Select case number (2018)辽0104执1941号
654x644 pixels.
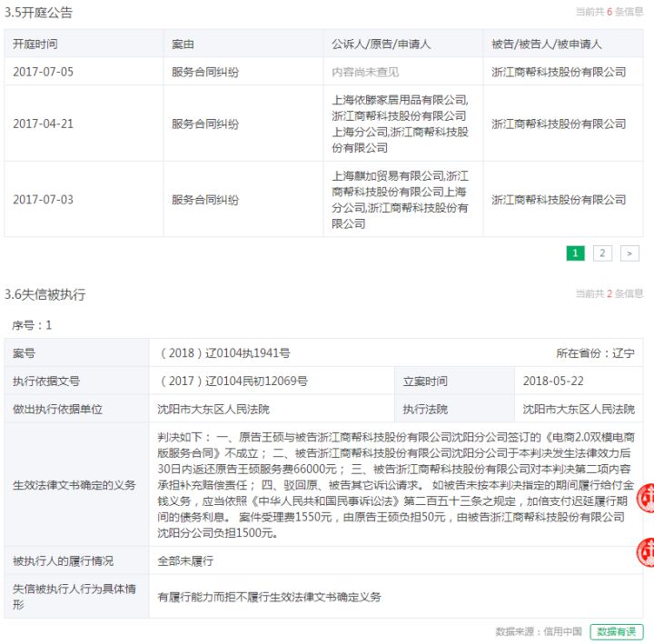click(x=224, y=353)
